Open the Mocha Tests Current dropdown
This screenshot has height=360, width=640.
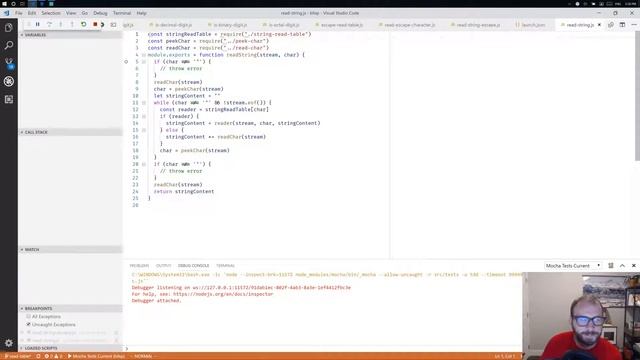pos(573,266)
